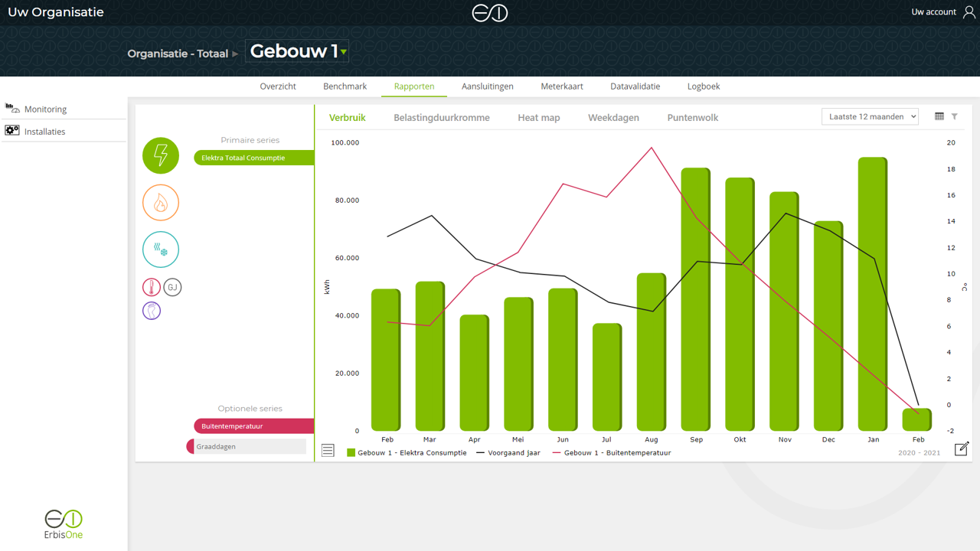Switch to the Heat map chart tab

click(x=539, y=118)
